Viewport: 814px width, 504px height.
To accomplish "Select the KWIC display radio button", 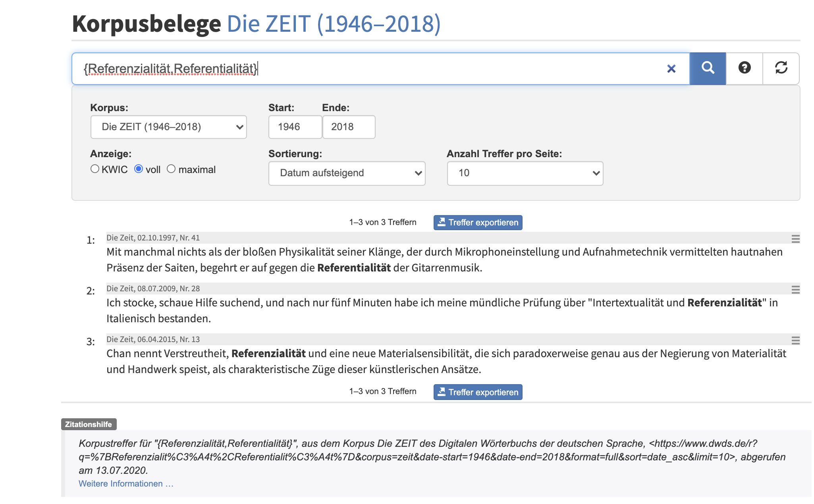I will click(x=95, y=169).
